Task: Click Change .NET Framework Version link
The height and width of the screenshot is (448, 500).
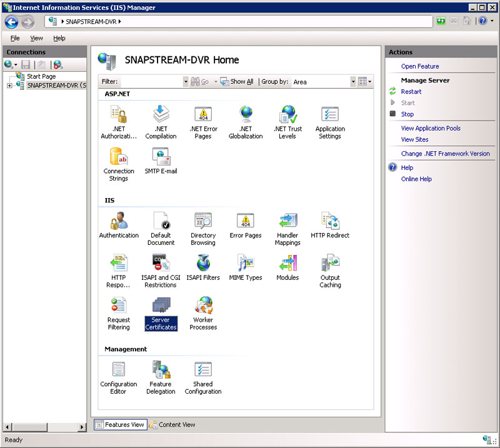Action: click(445, 154)
